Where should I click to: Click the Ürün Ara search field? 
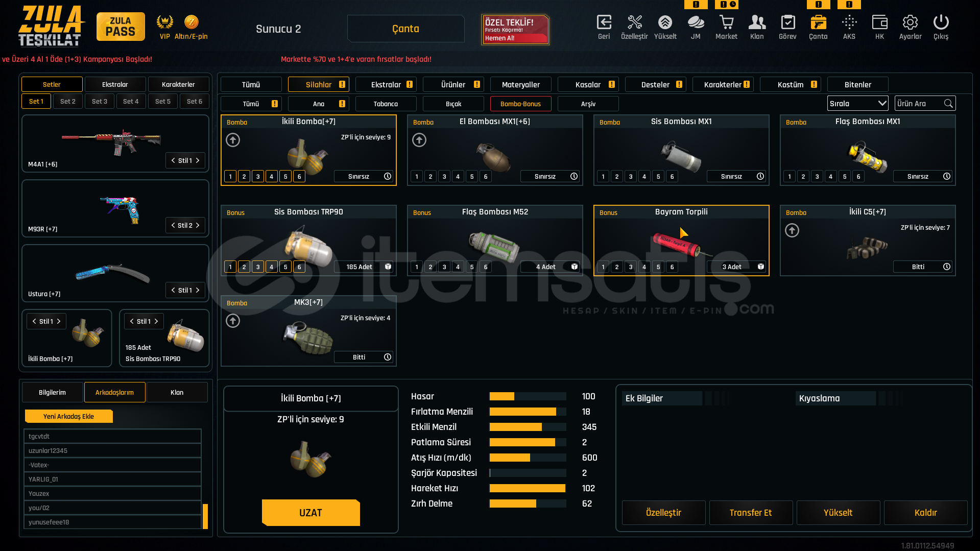(x=925, y=104)
